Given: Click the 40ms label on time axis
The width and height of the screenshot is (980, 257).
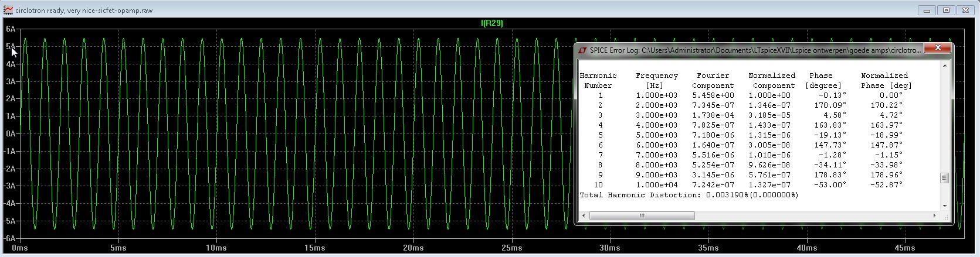Looking at the screenshot, I should point(807,248).
